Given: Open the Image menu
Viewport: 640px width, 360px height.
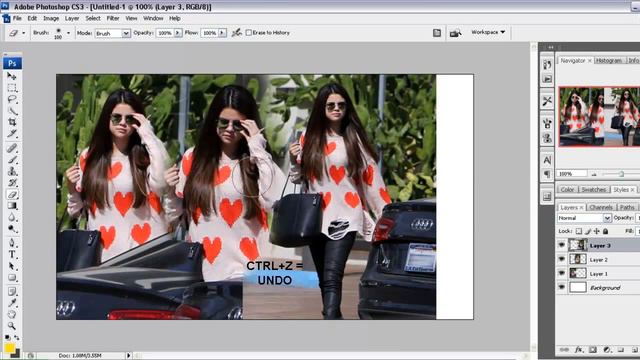Looking at the screenshot, I should tap(51, 18).
